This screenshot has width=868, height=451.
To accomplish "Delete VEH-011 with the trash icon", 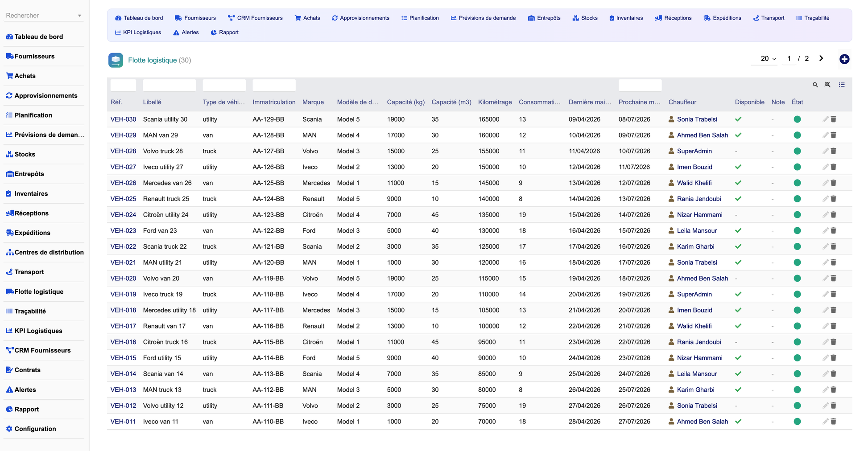I will point(833,421).
